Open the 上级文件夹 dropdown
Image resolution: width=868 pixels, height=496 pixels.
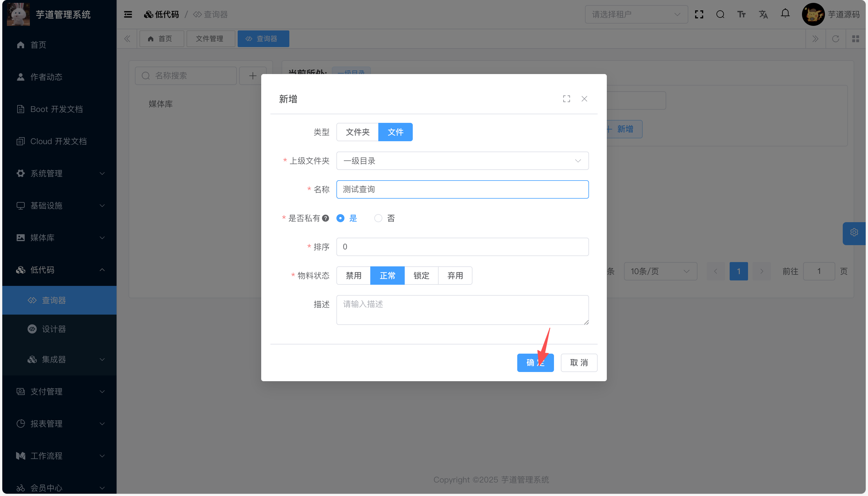[462, 161]
